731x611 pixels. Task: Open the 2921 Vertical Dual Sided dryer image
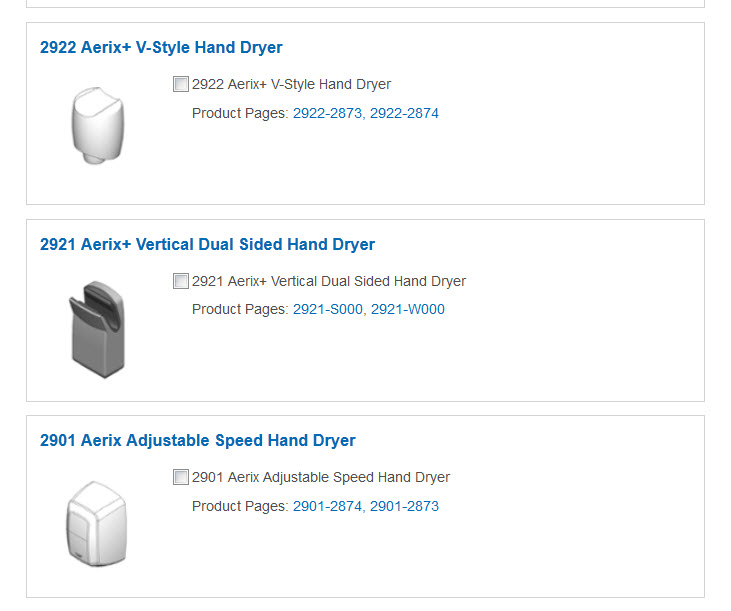pos(97,329)
